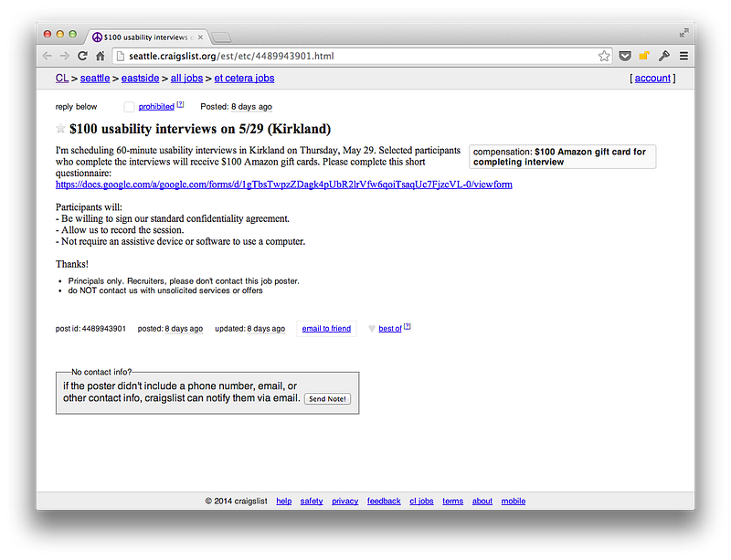Open the help footer link
The height and width of the screenshot is (560, 731).
point(284,502)
